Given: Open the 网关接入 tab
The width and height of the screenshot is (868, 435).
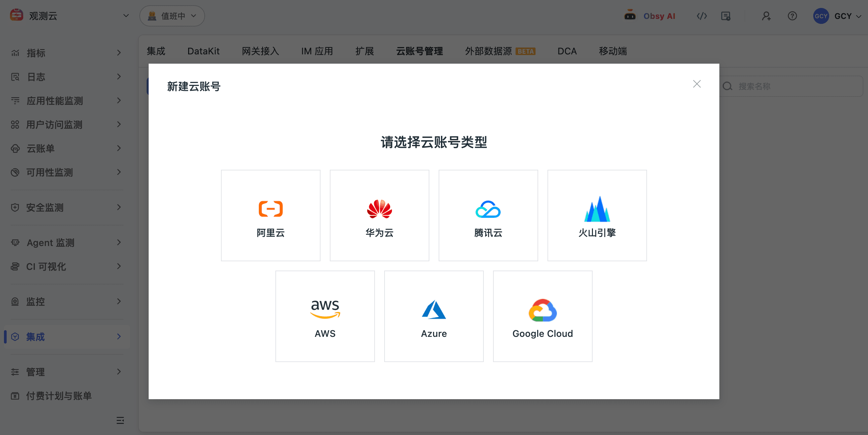Looking at the screenshot, I should (260, 51).
